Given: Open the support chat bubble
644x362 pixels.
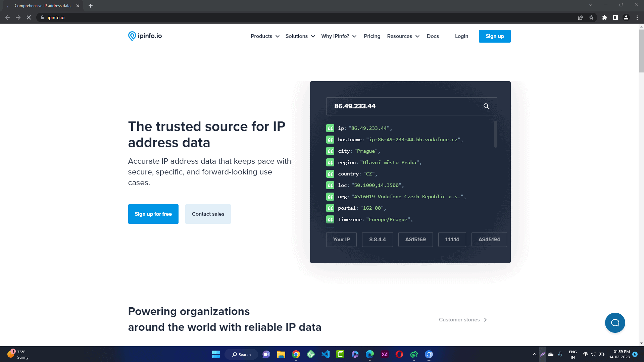Looking at the screenshot, I should [x=615, y=322].
